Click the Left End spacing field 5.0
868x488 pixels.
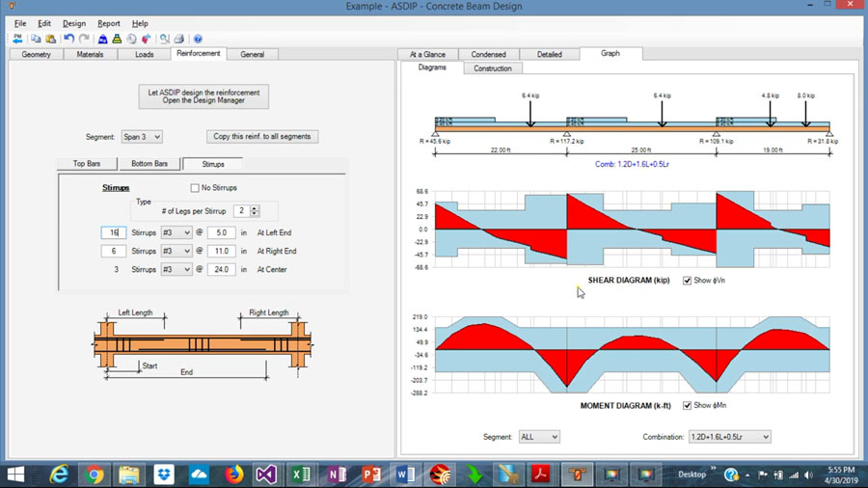tap(222, 233)
